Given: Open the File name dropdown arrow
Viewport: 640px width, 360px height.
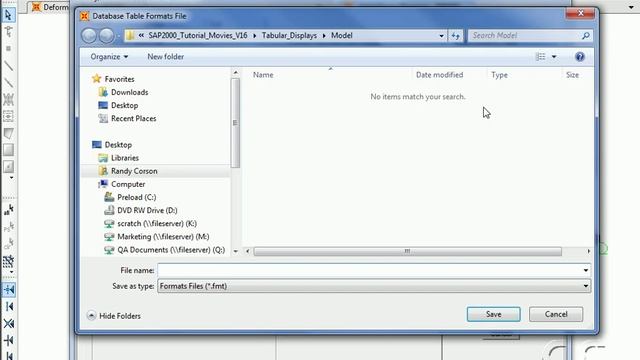Looking at the screenshot, I should [586, 270].
